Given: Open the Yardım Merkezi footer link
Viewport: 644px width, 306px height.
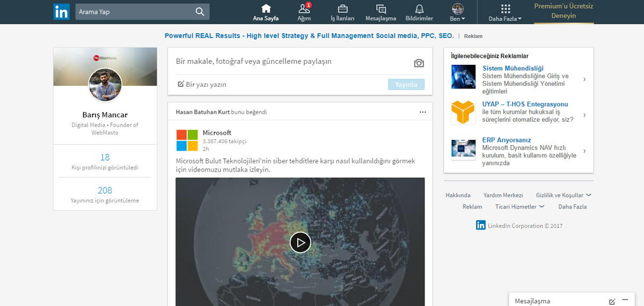Looking at the screenshot, I should click(x=503, y=195).
